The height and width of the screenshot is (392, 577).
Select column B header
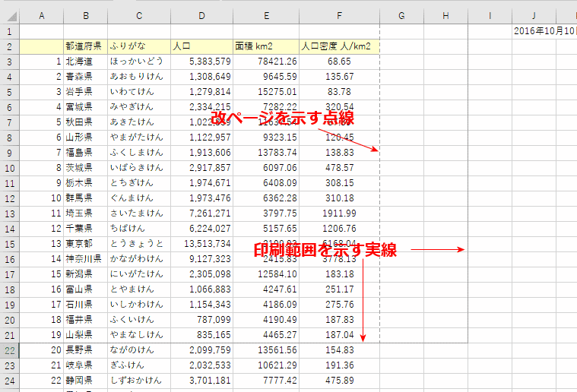[x=85, y=16]
